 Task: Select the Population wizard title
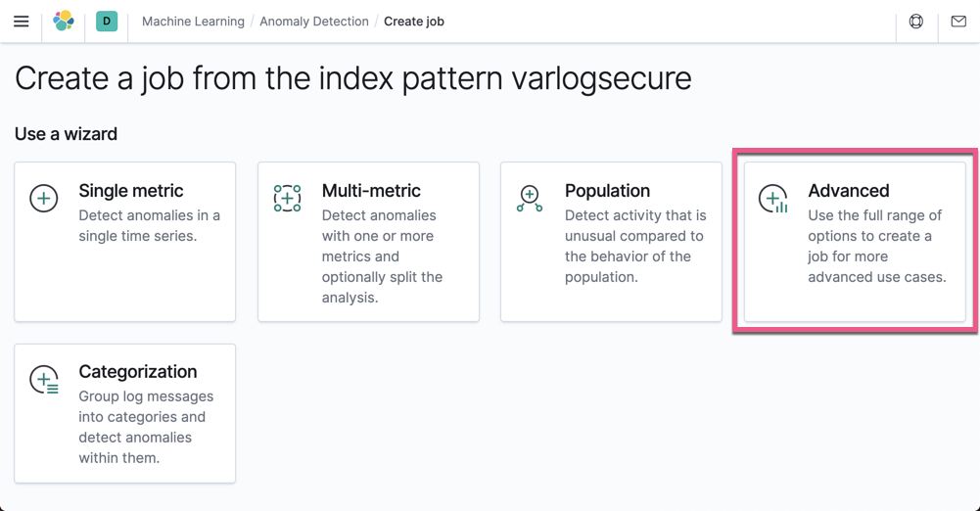[x=607, y=191]
